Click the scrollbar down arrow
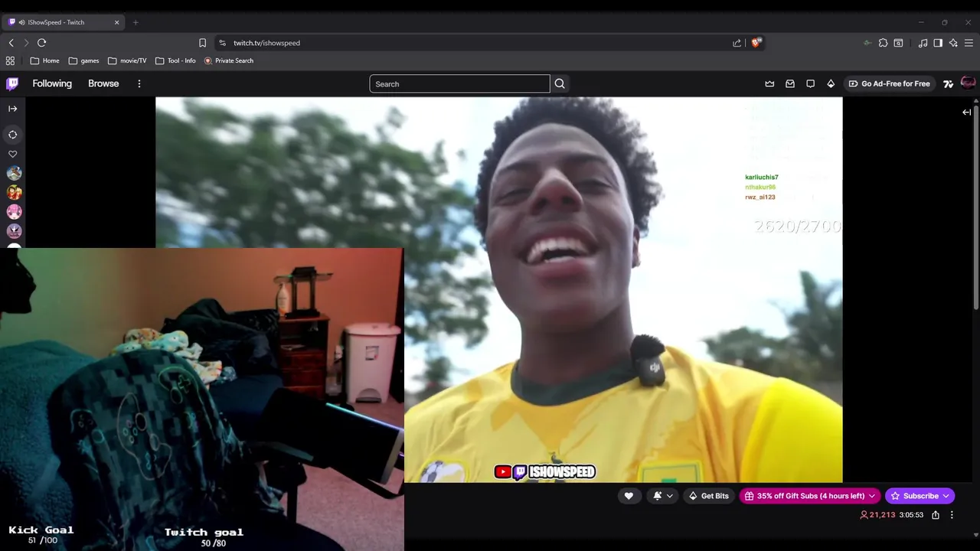The image size is (980, 551). (976, 535)
